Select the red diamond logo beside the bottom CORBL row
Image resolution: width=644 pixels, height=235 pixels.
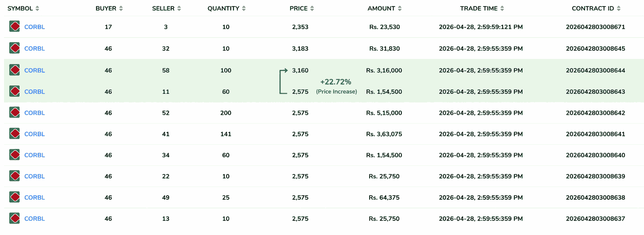click(14, 218)
